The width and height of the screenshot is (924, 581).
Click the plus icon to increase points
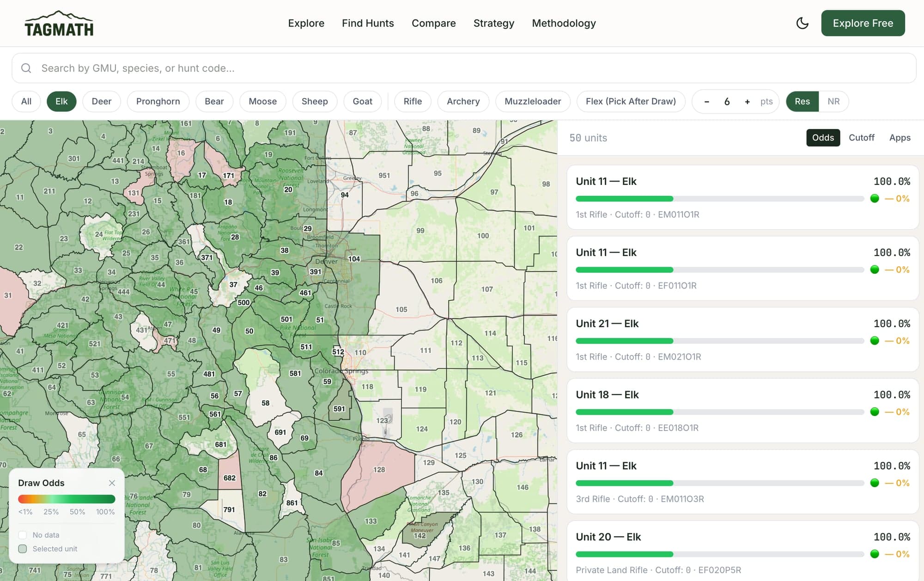747,101
